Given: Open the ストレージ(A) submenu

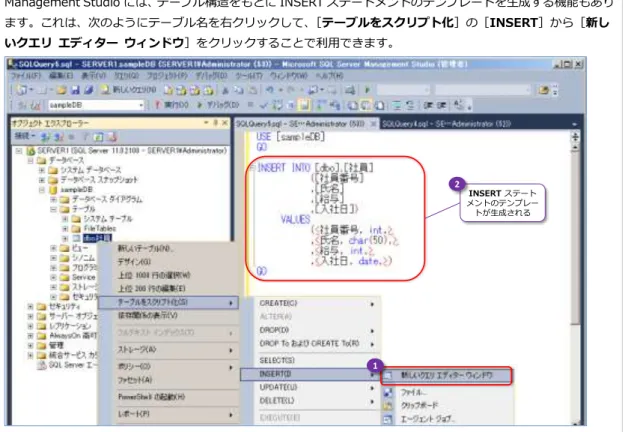Looking at the screenshot, I should tap(168, 350).
